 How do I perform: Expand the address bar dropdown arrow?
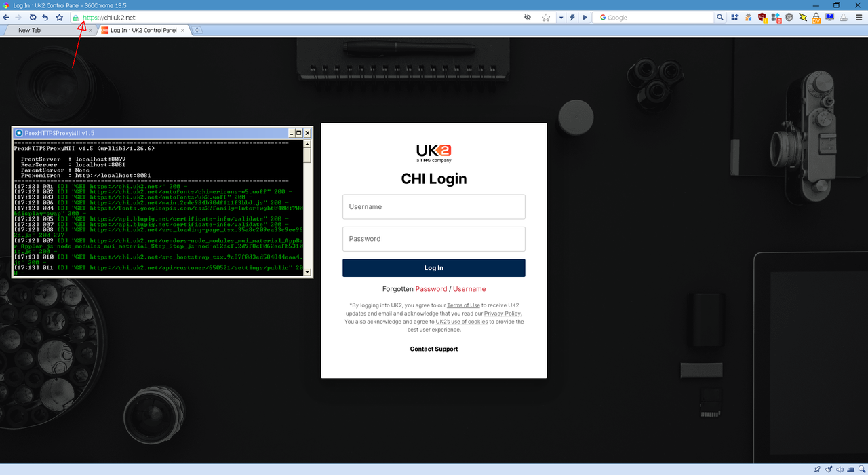[x=561, y=18]
